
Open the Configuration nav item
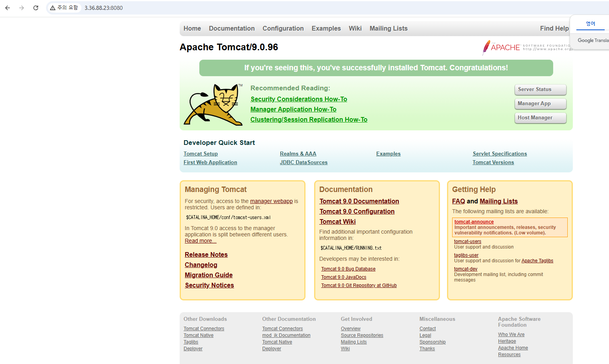pos(283,28)
